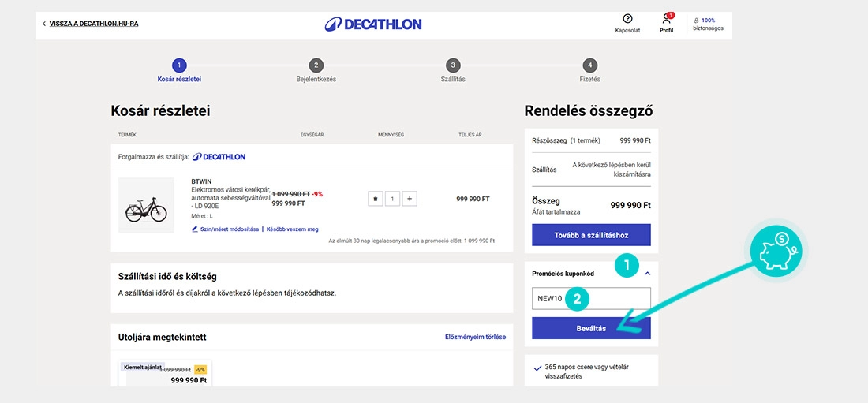Click the coupon code field containing NEW10
868x403 pixels.
click(x=591, y=299)
